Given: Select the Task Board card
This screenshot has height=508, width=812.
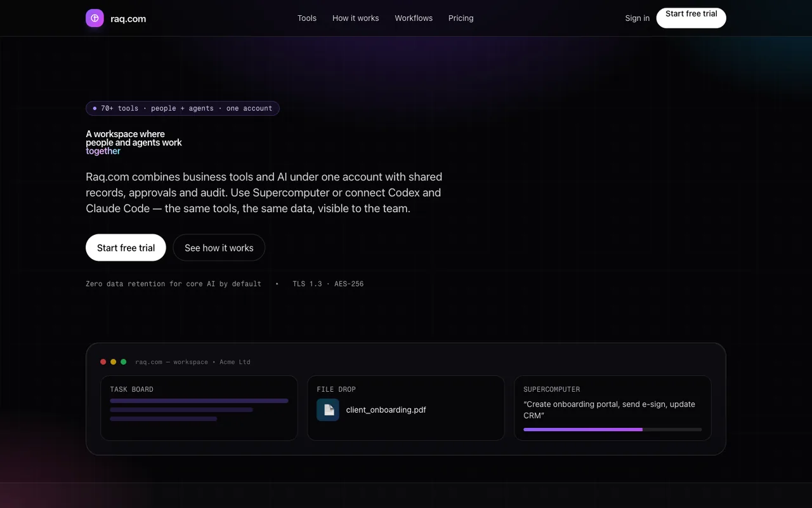Looking at the screenshot, I should (199, 408).
